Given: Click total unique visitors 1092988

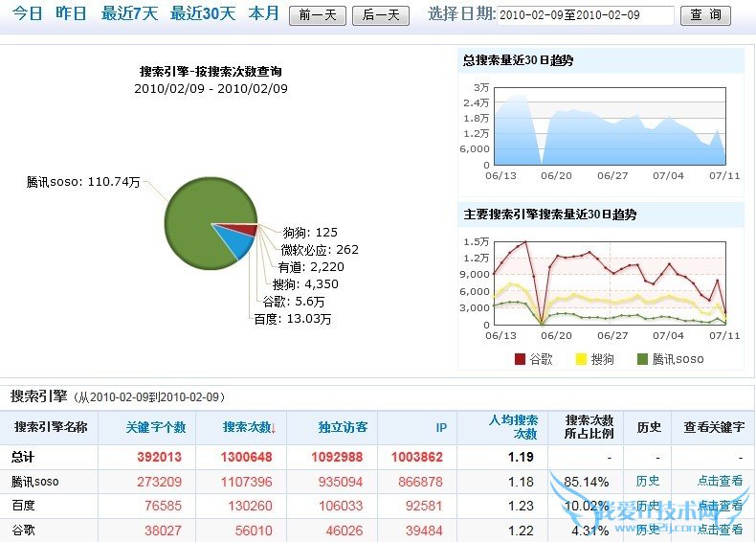Looking at the screenshot, I should click(337, 457).
